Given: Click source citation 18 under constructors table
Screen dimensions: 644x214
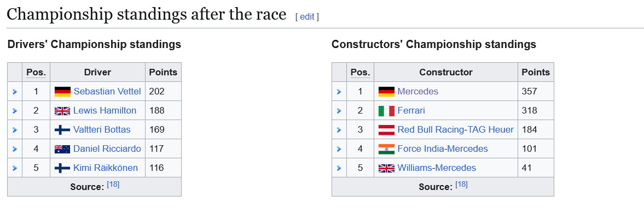Looking at the screenshot, I should (461, 185).
